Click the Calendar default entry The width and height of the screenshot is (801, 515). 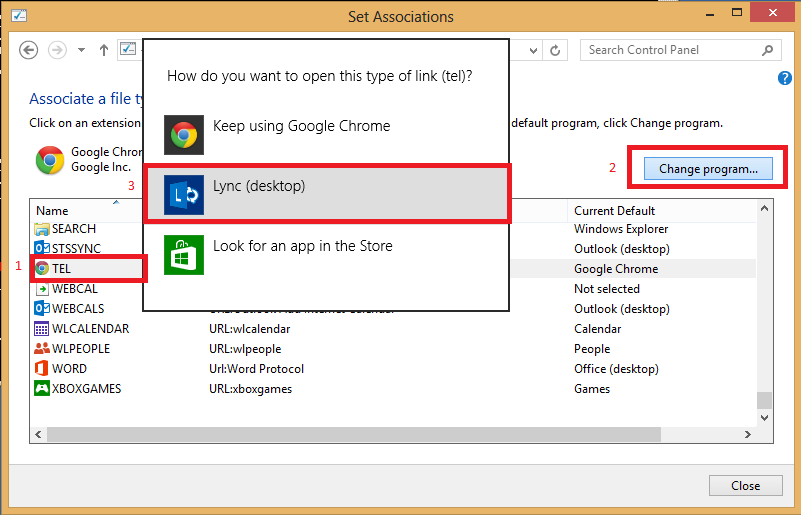598,329
